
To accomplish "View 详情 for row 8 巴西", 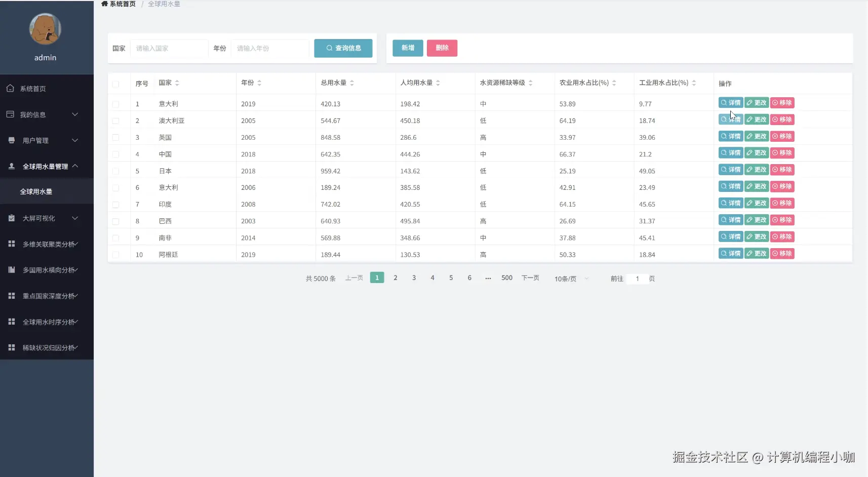I will click(x=731, y=220).
